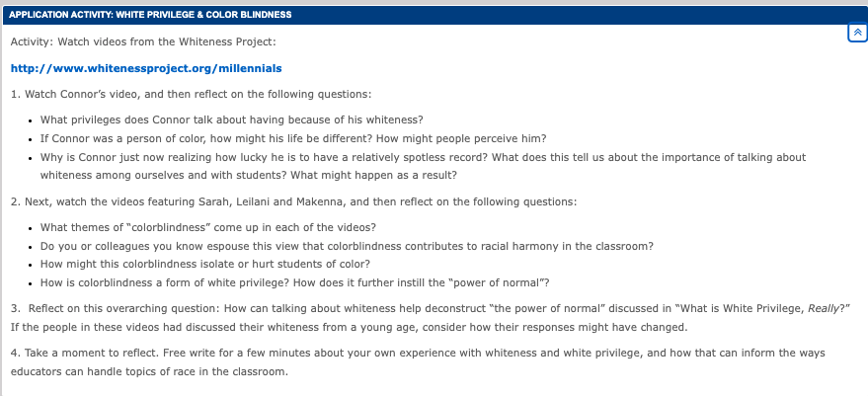Click the "Watch Connor's video" step one text
Screen dimensions: 868x396
[x=191, y=95]
